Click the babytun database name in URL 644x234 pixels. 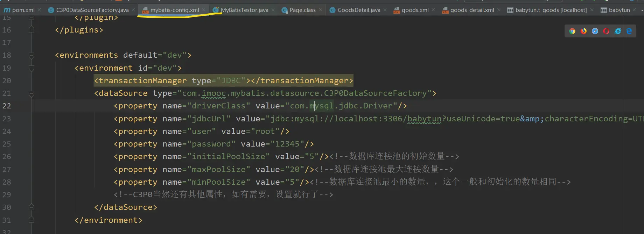(425, 119)
